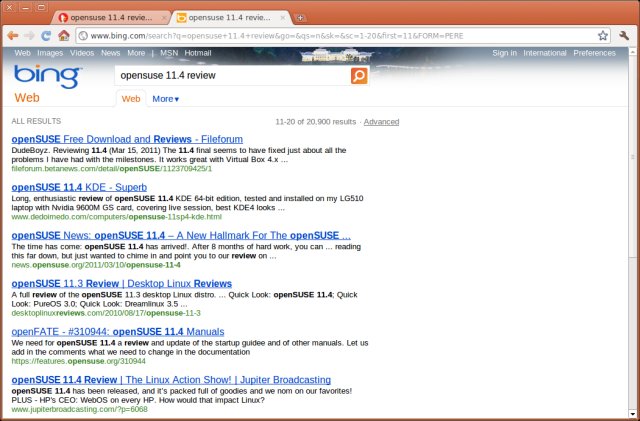Click the vertical scrollbar thumb

(x=633, y=157)
